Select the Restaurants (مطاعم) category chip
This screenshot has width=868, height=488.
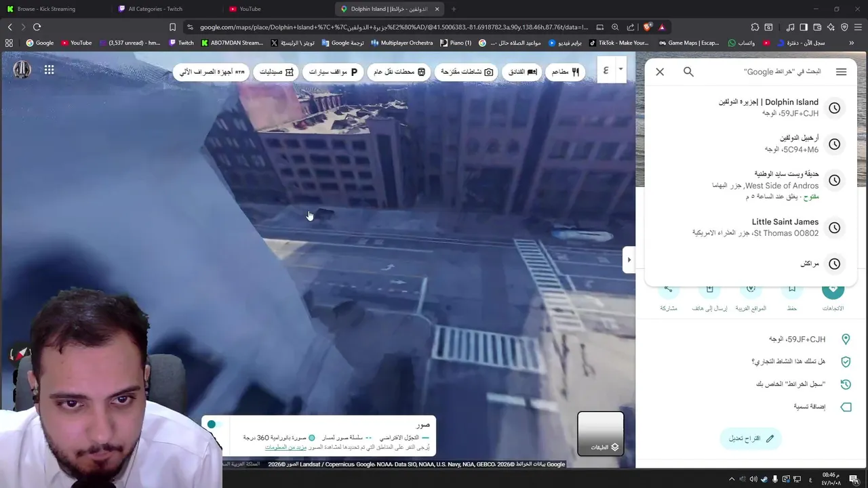pos(566,71)
